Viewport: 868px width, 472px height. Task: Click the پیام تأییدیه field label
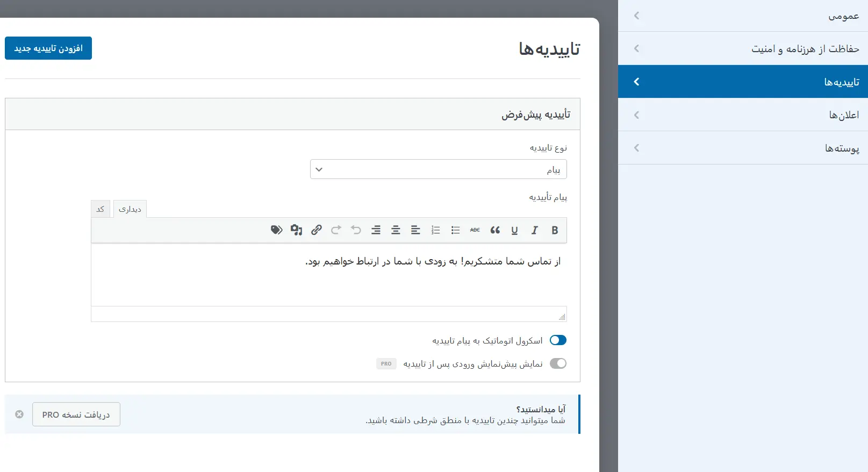click(x=548, y=197)
